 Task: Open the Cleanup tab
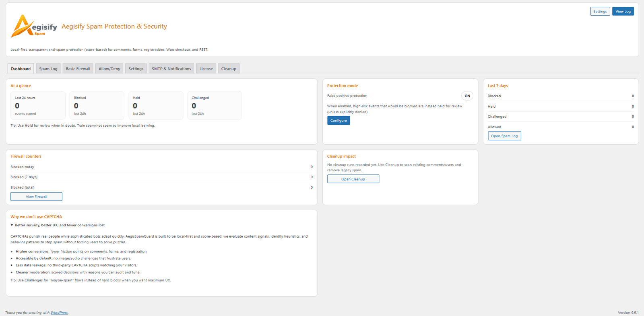coord(229,69)
